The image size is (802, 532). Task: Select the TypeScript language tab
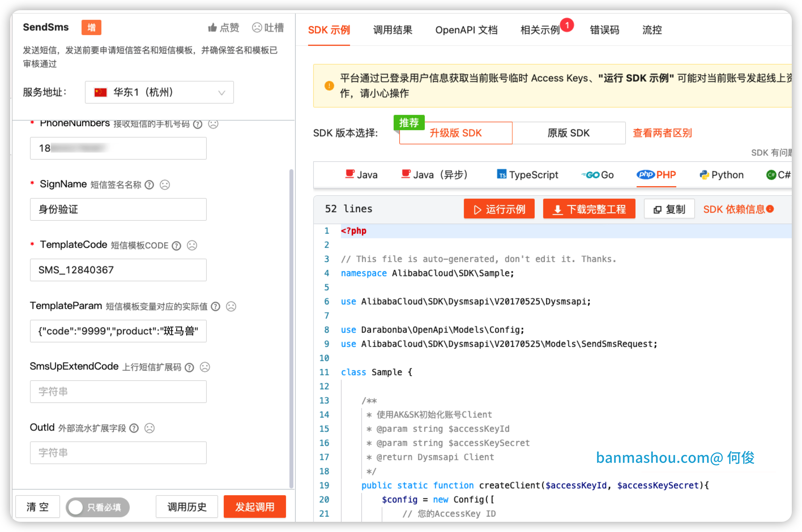click(527, 175)
